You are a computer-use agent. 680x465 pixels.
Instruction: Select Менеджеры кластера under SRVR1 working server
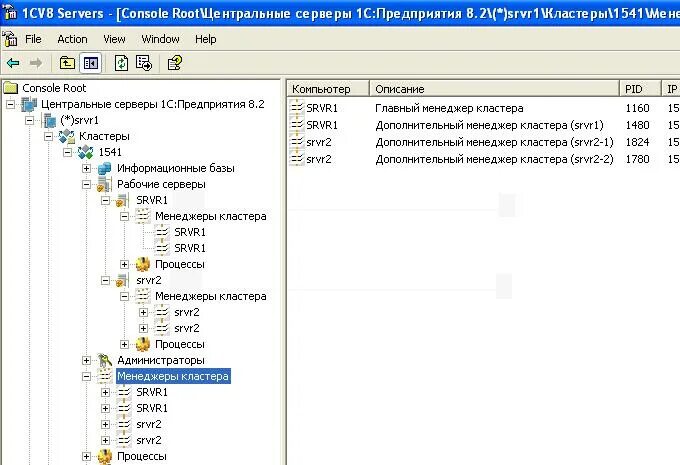tap(210, 216)
